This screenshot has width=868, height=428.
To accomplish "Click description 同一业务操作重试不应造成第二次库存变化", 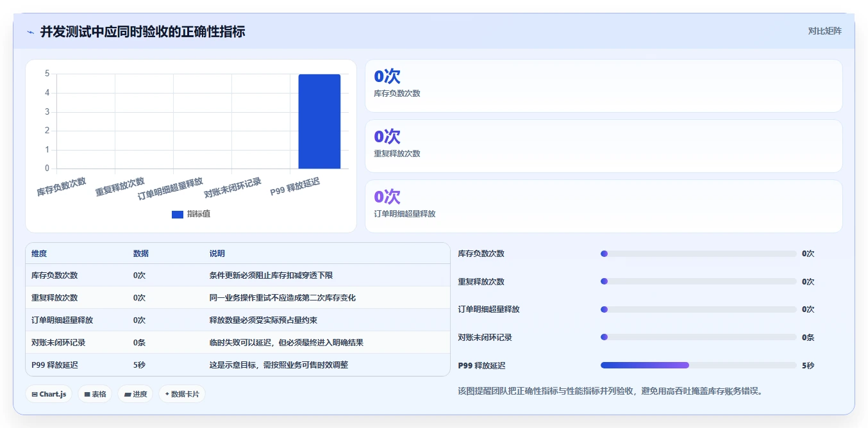I will 283,298.
